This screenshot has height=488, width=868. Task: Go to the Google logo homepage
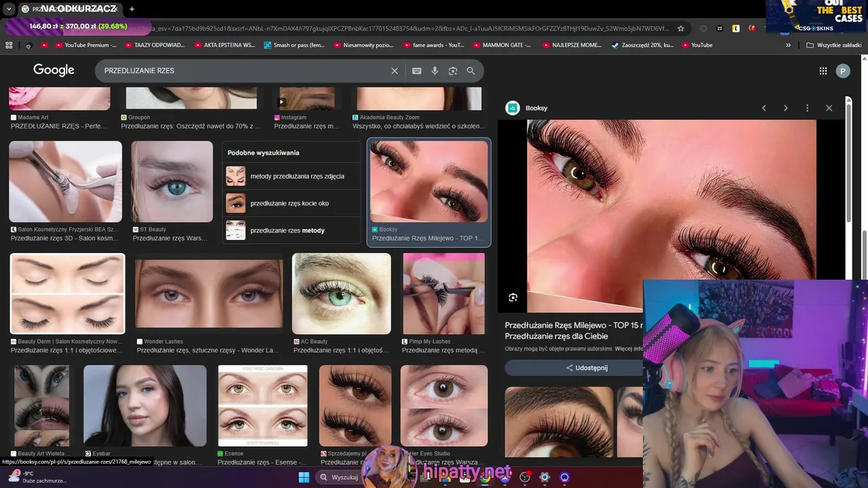54,70
